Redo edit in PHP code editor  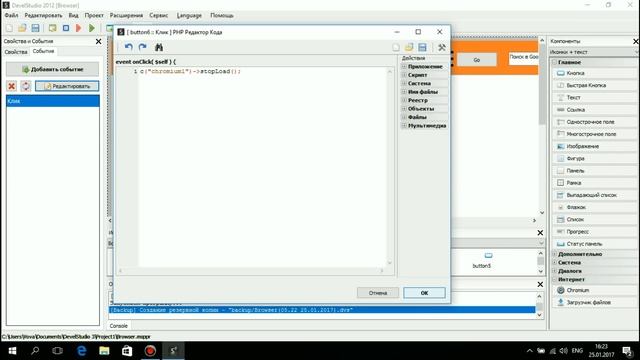point(142,47)
